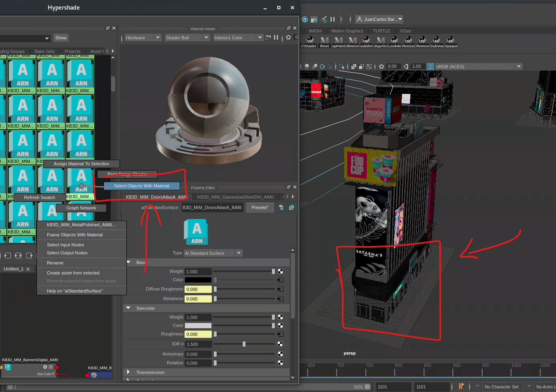
Task: Open render view icon in main toolbar
Action: point(305,19)
